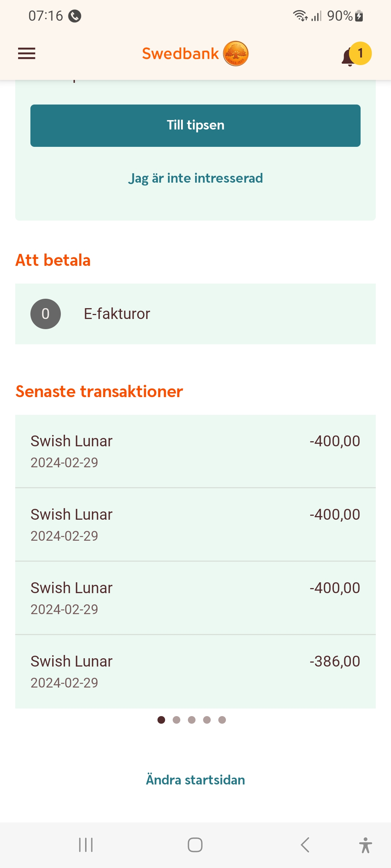Tap the Swedbank oak tree logo
This screenshot has width=391, height=868.
point(236,54)
